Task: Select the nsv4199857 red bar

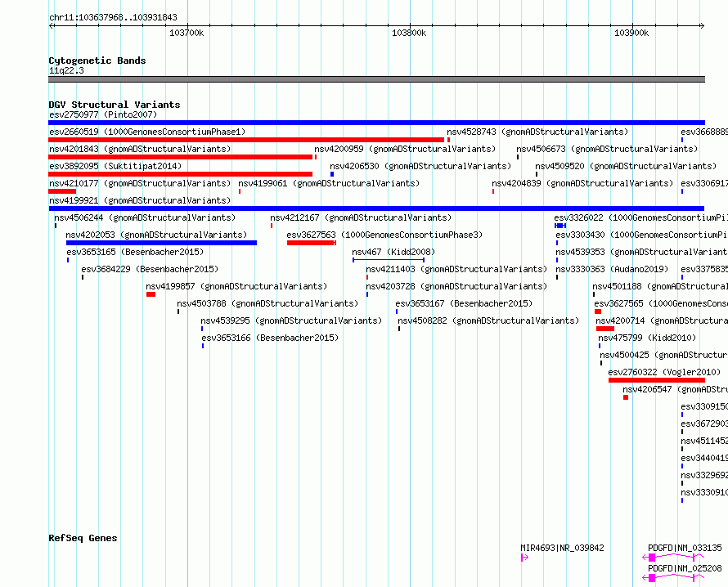Action: [151, 294]
